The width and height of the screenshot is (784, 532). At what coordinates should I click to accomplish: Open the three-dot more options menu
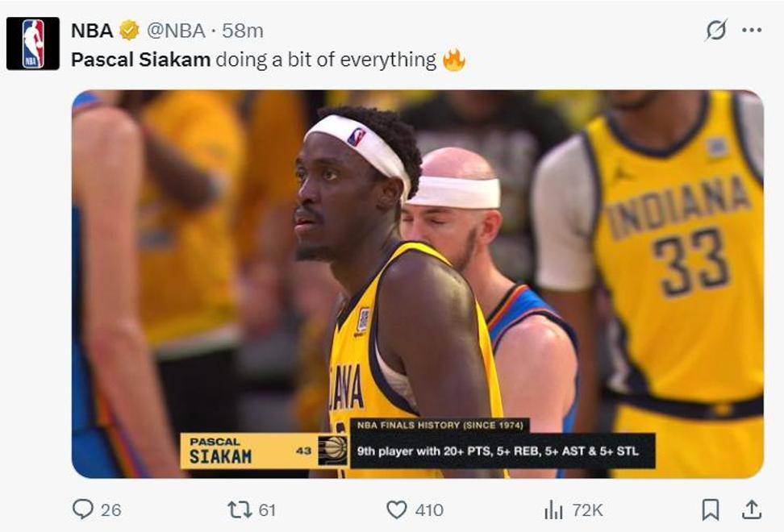coord(752,30)
